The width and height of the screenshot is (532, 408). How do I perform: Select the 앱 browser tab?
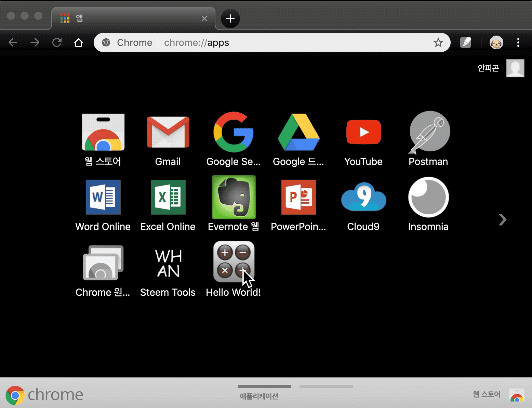click(x=133, y=18)
